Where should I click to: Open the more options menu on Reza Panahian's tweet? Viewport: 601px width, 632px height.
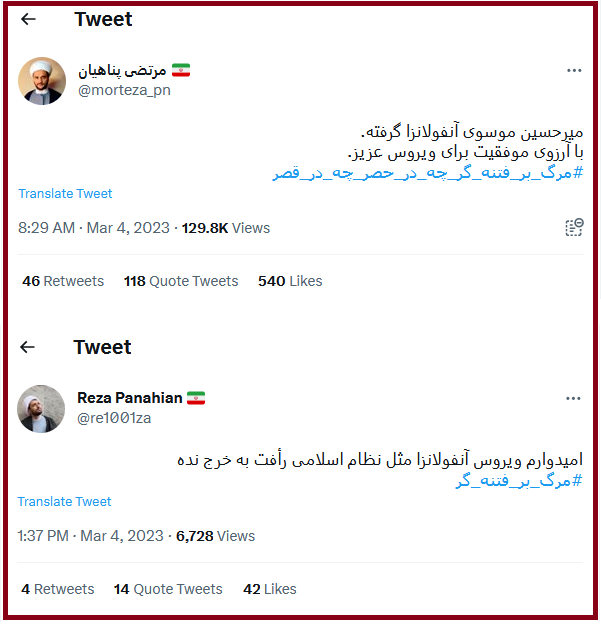[x=573, y=398]
